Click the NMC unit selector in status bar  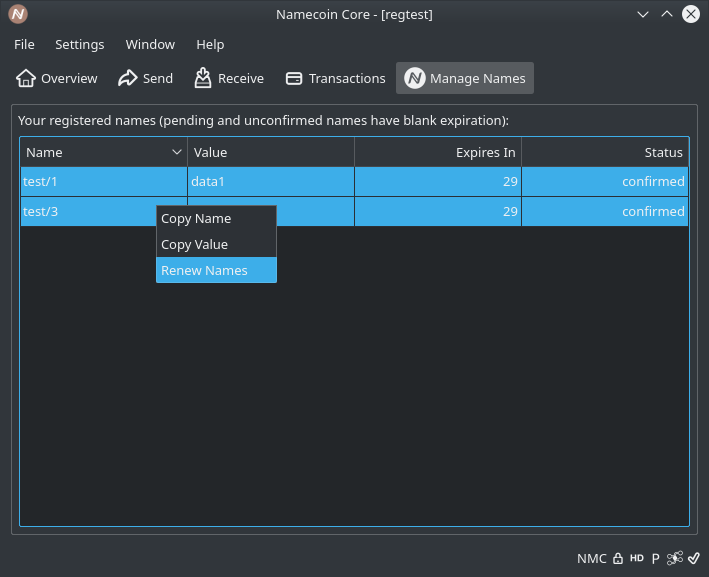click(591, 558)
